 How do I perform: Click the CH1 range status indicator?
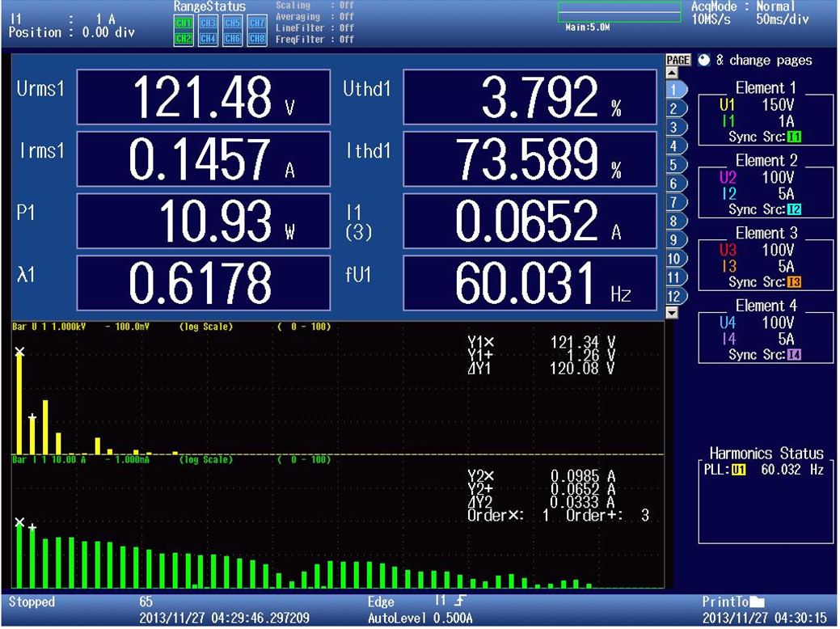[184, 23]
